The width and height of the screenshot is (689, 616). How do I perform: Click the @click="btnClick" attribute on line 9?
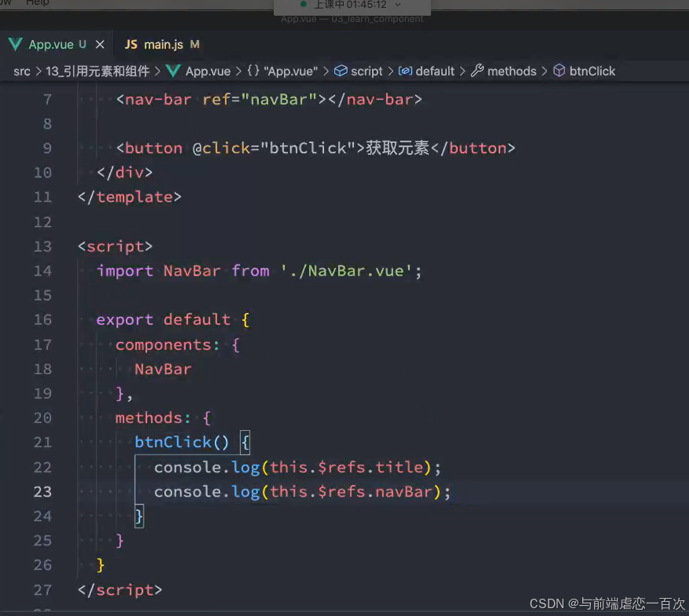coord(274,148)
